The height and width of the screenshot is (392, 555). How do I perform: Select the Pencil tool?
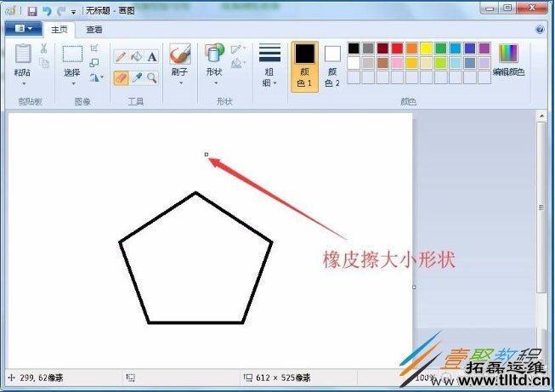click(121, 57)
